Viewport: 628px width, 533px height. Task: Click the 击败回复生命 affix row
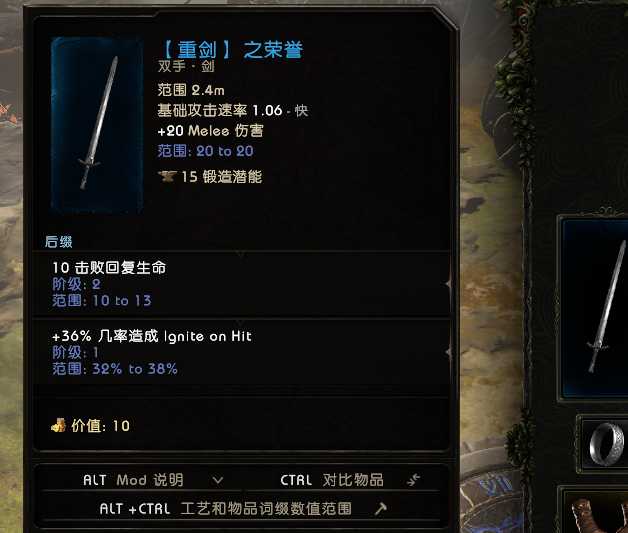[241, 284]
